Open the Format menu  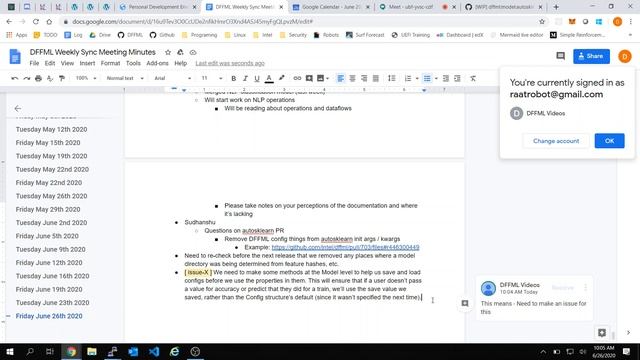coord(110,63)
